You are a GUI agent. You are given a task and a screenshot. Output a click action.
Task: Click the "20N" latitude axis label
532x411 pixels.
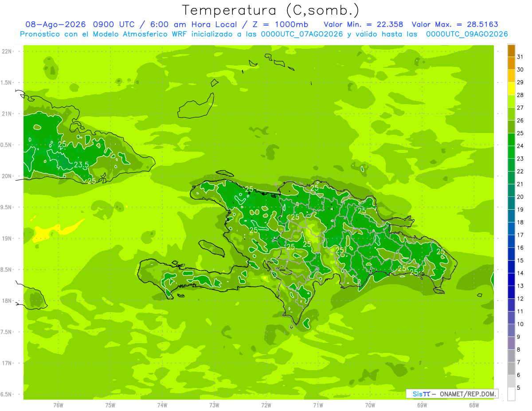click(6, 176)
